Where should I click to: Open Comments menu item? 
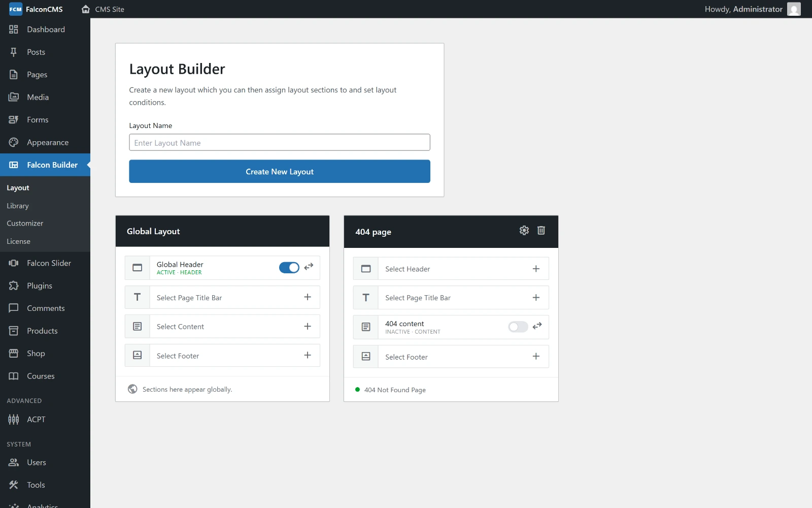(x=45, y=308)
